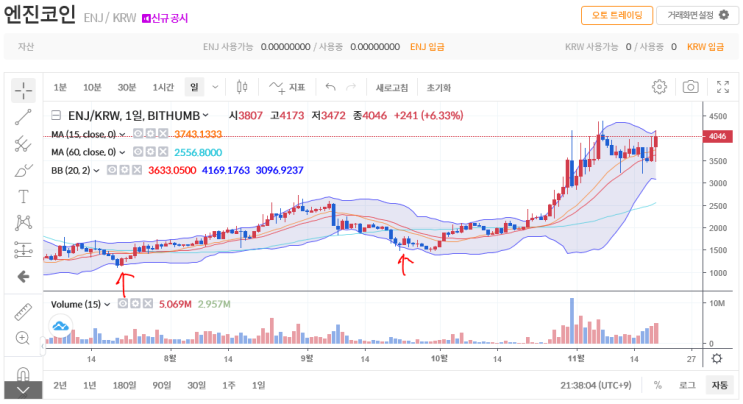743x404 pixels.
Task: Select the ruler measure tool
Action: (23, 312)
